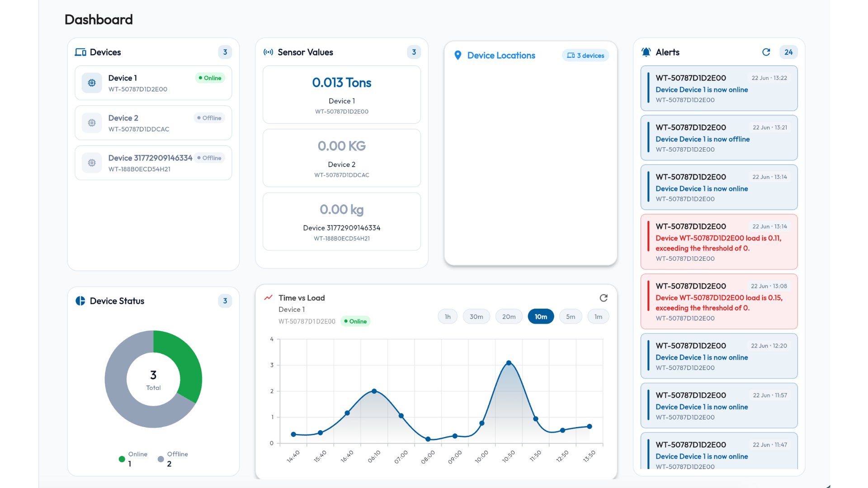Click the 0.013 Tons sensor card
868x488 pixels.
(x=342, y=95)
